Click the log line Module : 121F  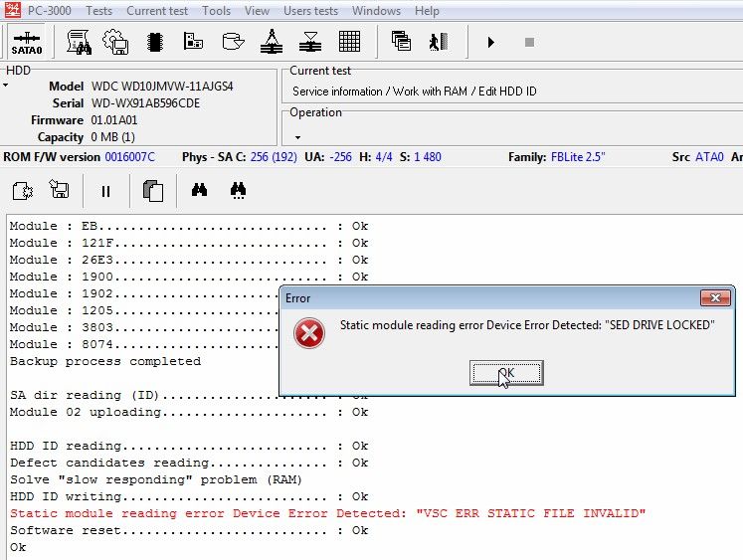[x=189, y=243]
